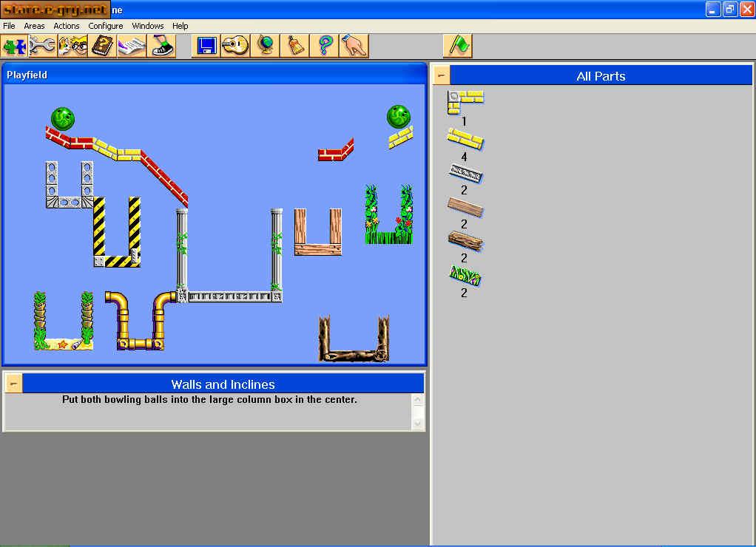756x547 pixels.
Task: Collapse the Walls and Inclines panel
Action: point(13,384)
